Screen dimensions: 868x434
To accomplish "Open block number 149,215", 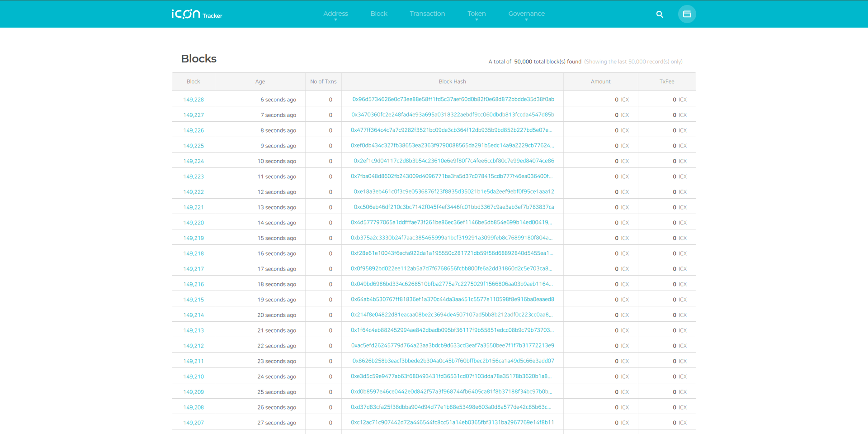I will (193, 300).
